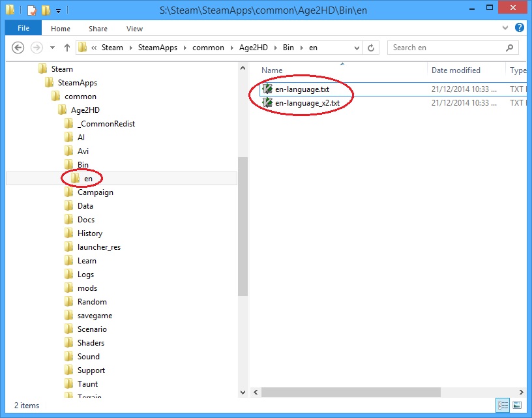Open the address bar history dropdown
The width and height of the screenshot is (532, 418).
[x=357, y=48]
